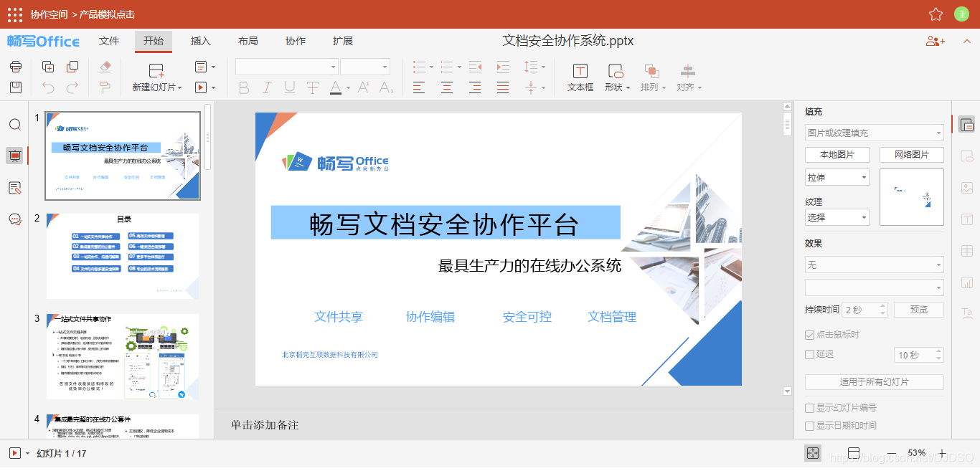Open the texture 选择 dropdown
Viewport: 980px width, 471px height.
tap(837, 217)
